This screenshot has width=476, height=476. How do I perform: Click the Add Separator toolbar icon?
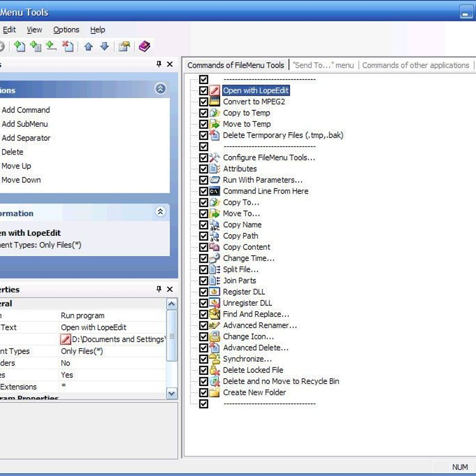pos(52,46)
